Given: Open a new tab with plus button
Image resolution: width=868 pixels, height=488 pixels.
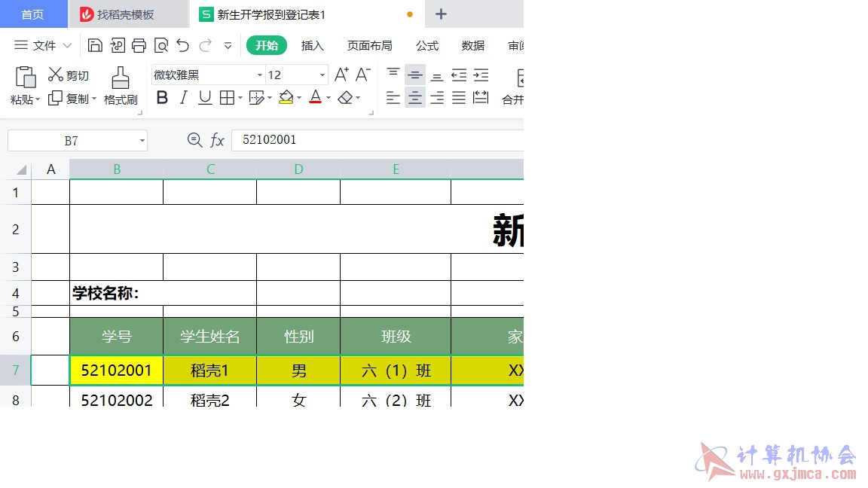Looking at the screenshot, I should click(441, 14).
